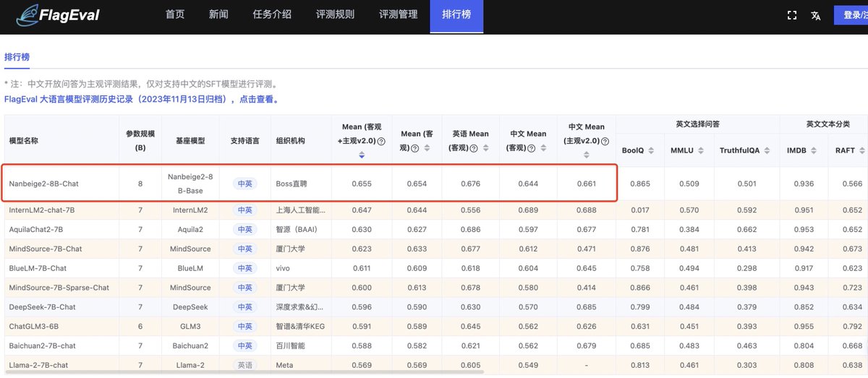868x378 pixels.
Task: Toggle fullscreen icon in top bar
Action: (791, 15)
